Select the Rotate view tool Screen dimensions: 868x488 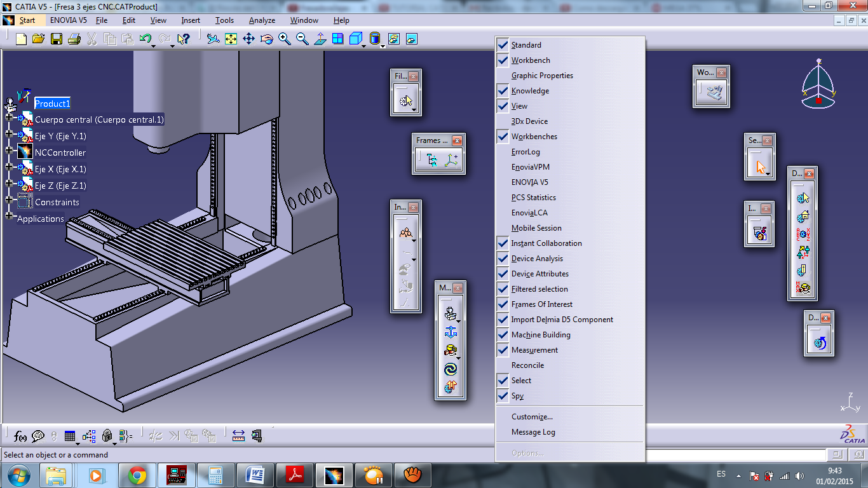266,39
